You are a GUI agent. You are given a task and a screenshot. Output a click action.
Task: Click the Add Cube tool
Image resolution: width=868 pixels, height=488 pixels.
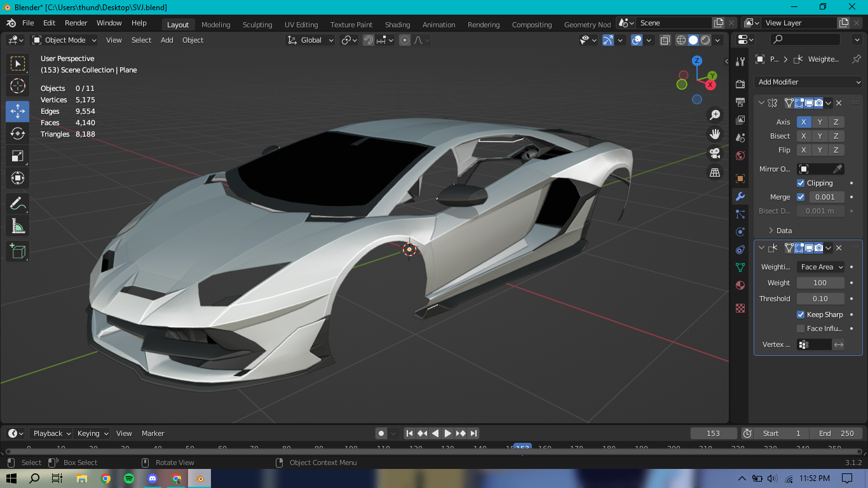click(17, 251)
